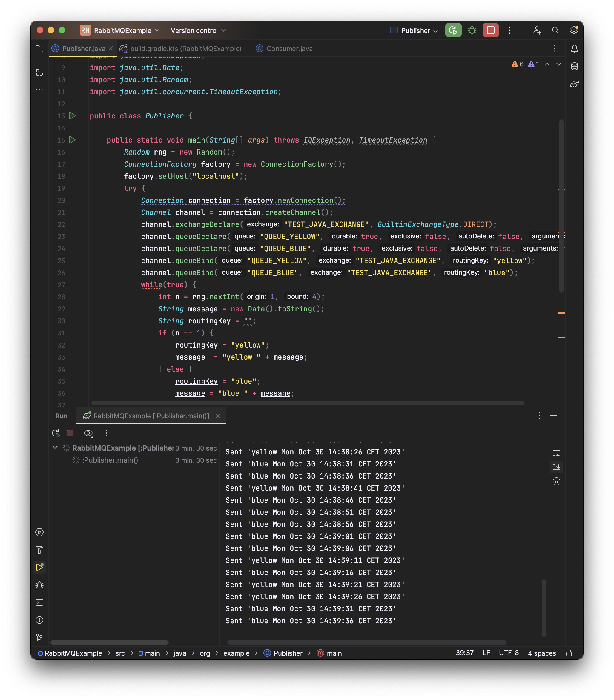Click the main method breadcrumb
Screen dimensions: 614x700
pos(329,653)
